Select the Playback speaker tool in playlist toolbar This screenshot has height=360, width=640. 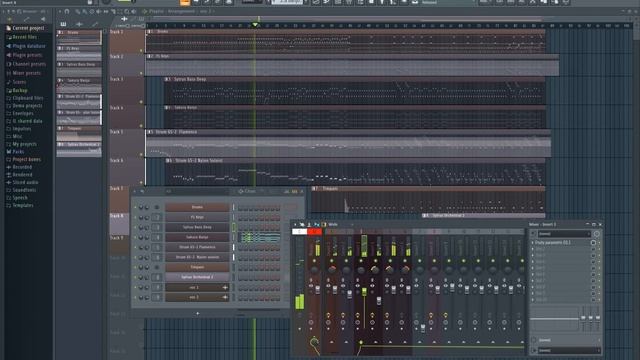134,11
